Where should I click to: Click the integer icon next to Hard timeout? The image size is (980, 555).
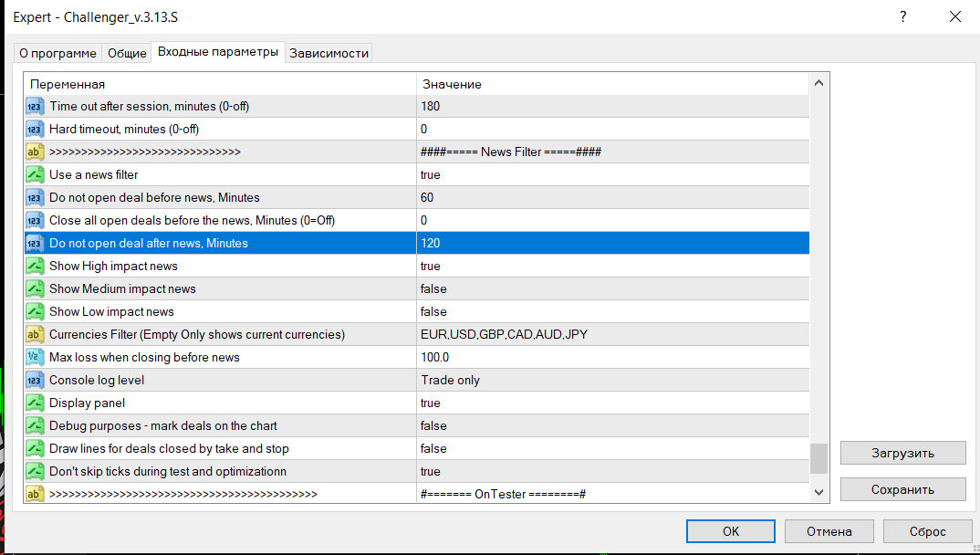click(x=35, y=130)
